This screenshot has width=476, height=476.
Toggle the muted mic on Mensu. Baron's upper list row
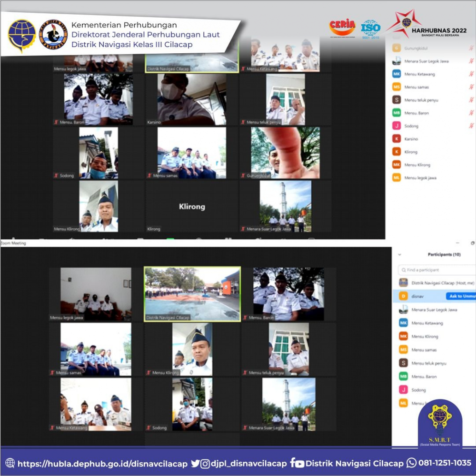coord(471,113)
